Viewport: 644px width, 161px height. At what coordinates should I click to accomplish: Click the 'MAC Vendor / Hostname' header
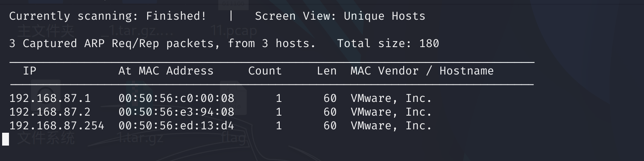click(422, 71)
